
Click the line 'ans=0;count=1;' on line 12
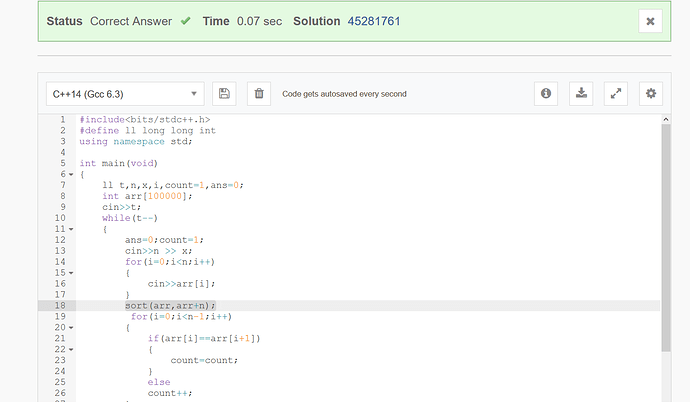(164, 240)
